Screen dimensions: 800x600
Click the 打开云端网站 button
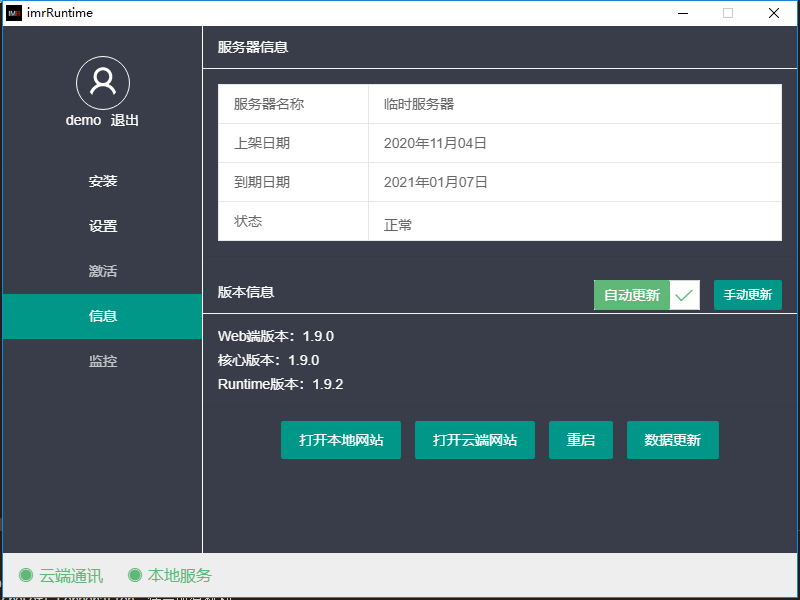coord(475,440)
